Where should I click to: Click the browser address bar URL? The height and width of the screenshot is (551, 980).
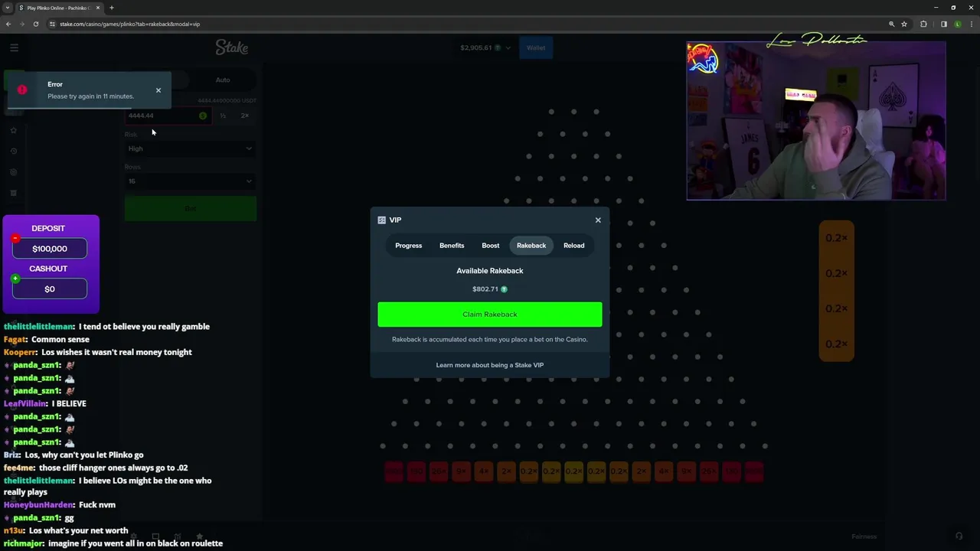(x=129, y=24)
